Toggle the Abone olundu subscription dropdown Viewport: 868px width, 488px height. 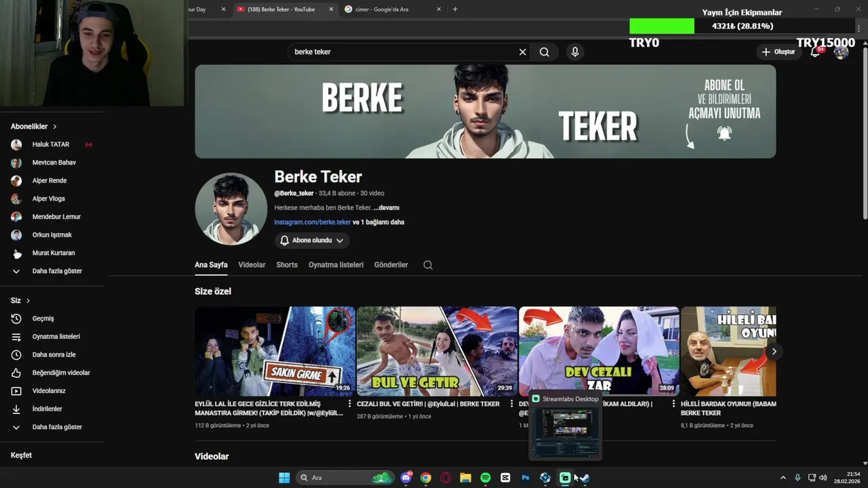coord(312,241)
